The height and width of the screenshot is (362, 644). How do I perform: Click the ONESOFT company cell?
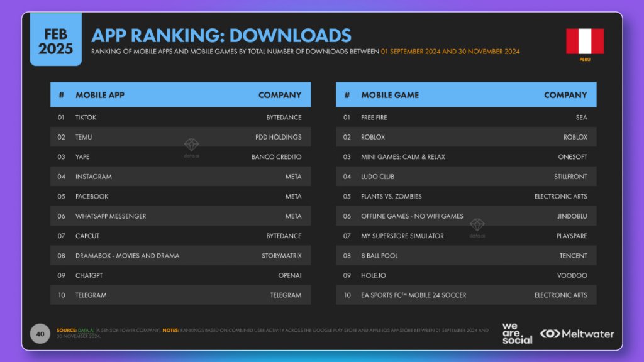[x=572, y=156]
